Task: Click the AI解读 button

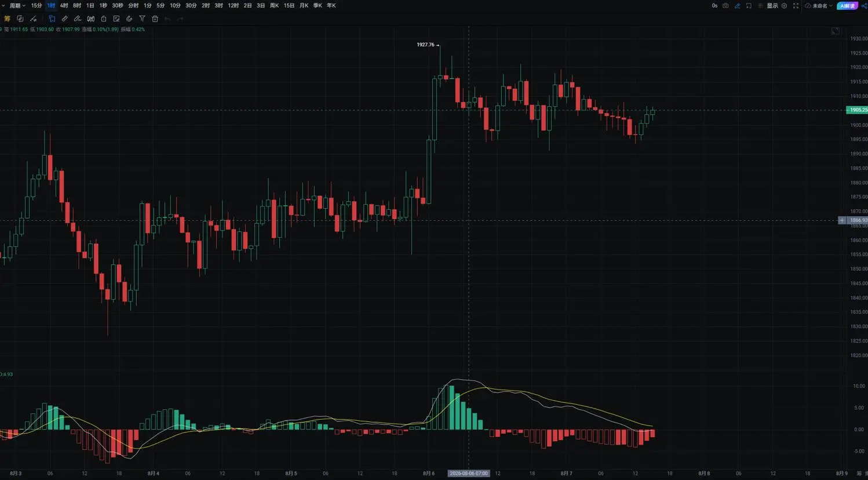Action: (x=847, y=6)
